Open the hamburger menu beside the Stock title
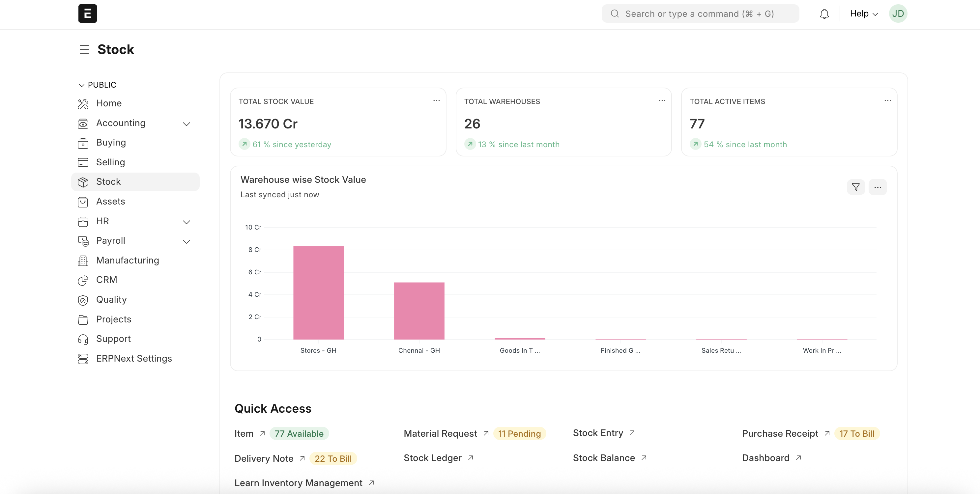Image resolution: width=980 pixels, height=494 pixels. click(84, 49)
